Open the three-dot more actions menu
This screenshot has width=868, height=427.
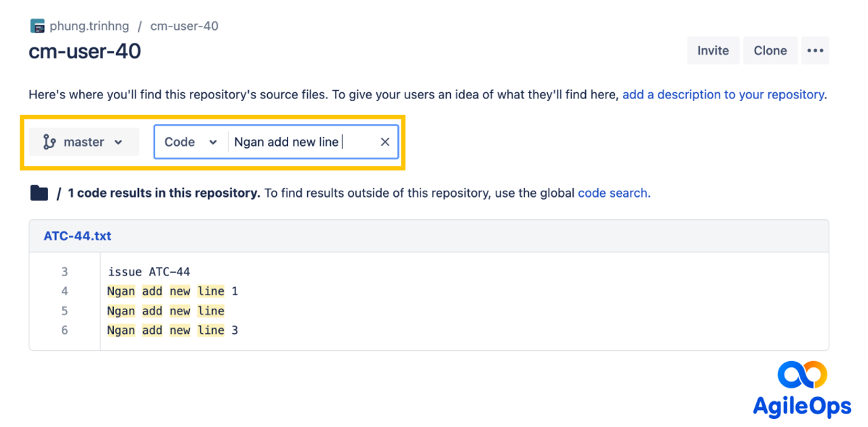tap(814, 51)
